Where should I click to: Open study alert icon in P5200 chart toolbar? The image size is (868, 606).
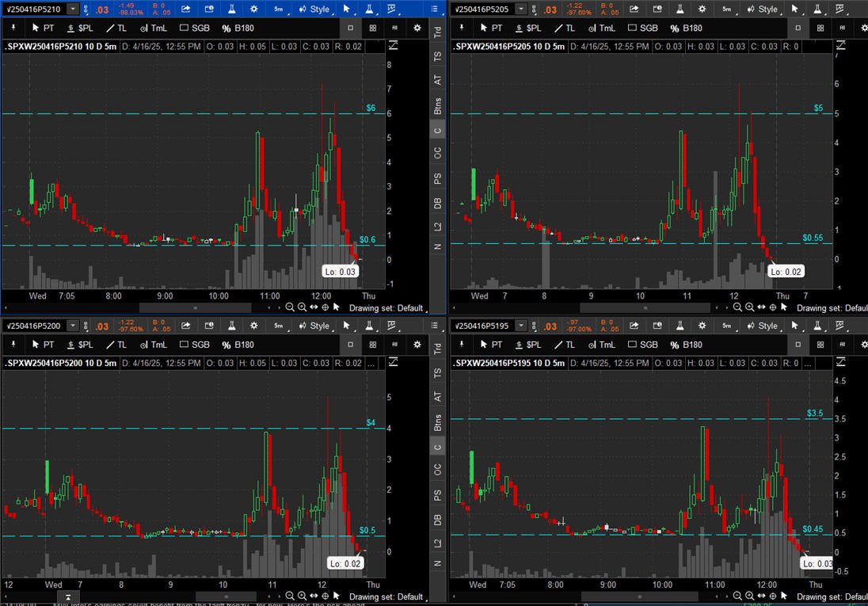click(209, 326)
